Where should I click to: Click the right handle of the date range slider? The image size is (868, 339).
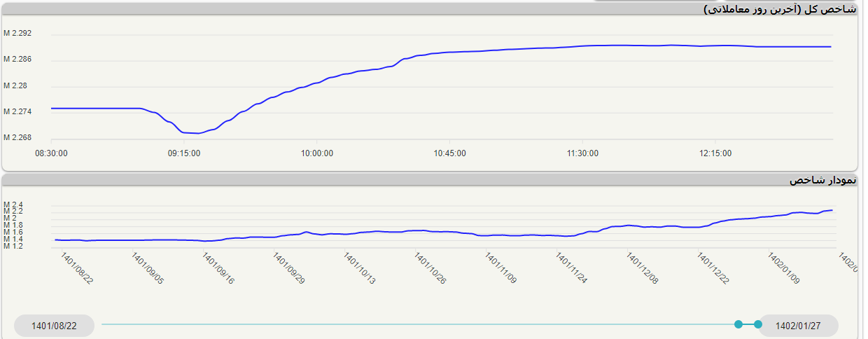(x=757, y=324)
